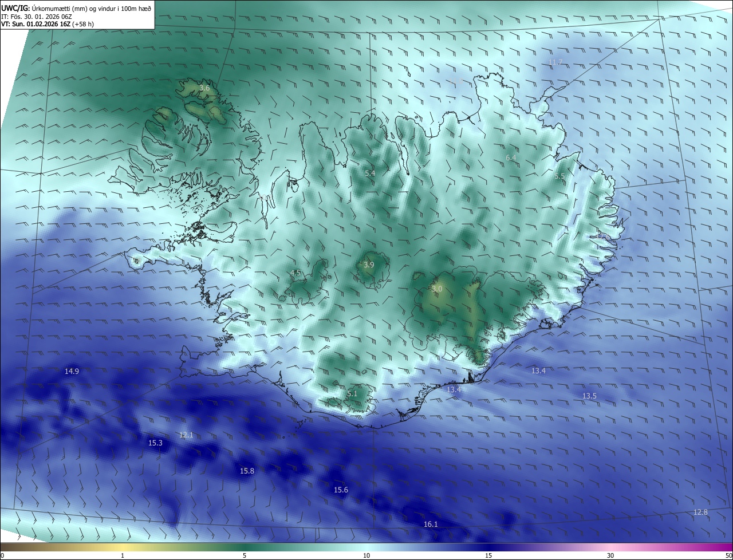Click the 15.6 value label
Screen dimensions: 733x560
pos(341,490)
